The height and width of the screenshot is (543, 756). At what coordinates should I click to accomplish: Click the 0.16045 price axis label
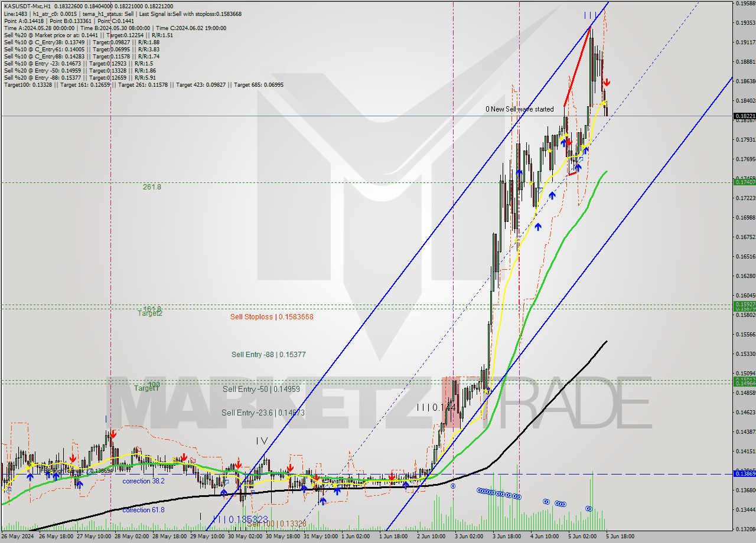pyautogui.click(x=745, y=295)
